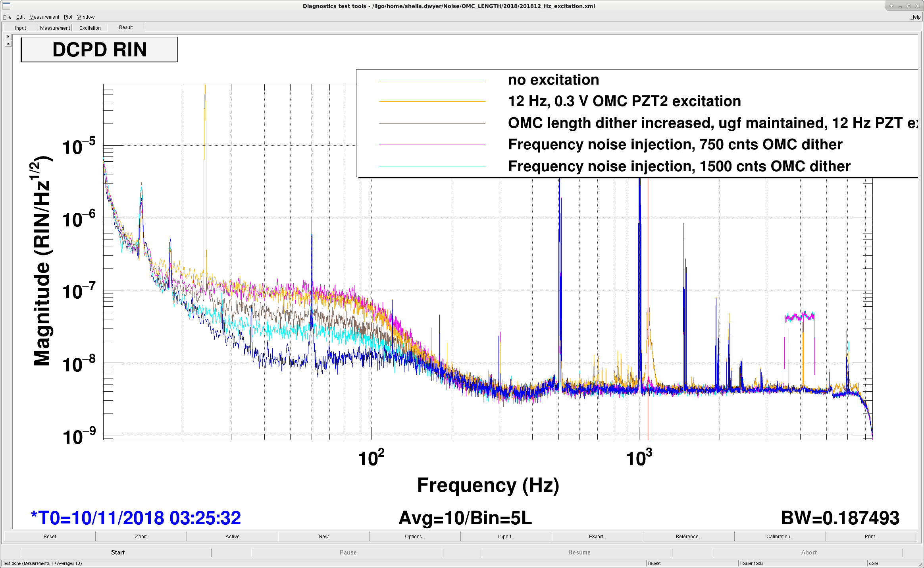
Task: Open the Help menu
Action: pos(915,17)
